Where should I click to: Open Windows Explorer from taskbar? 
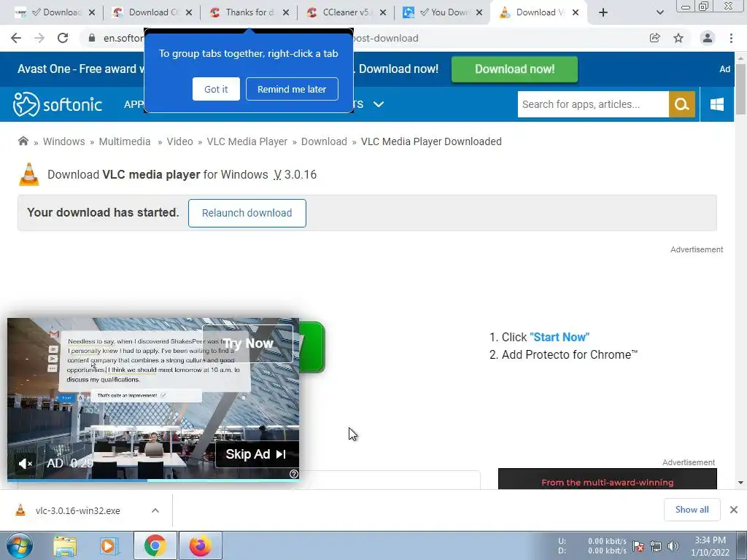point(65,546)
